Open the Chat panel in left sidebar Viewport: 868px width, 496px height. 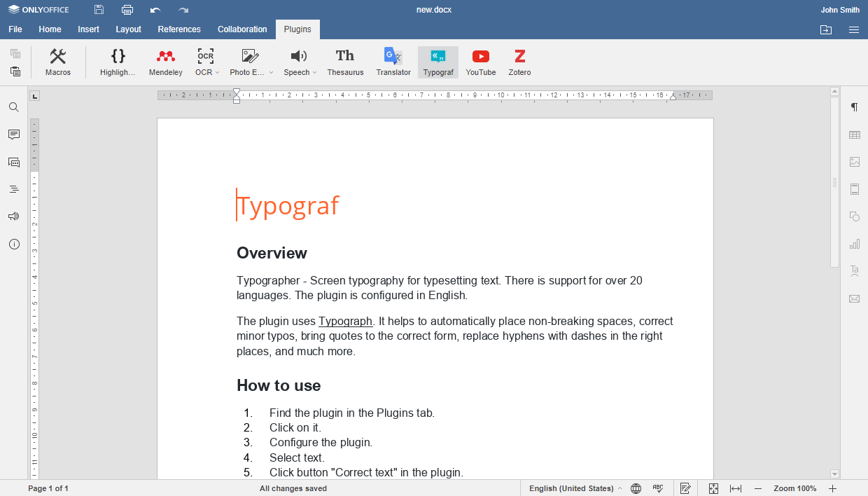[x=14, y=162]
